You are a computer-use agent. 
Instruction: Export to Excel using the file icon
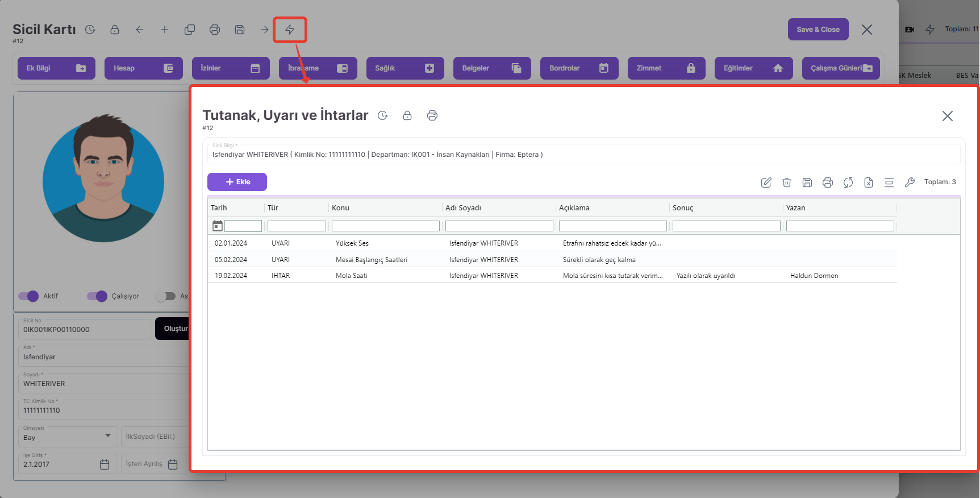(868, 182)
